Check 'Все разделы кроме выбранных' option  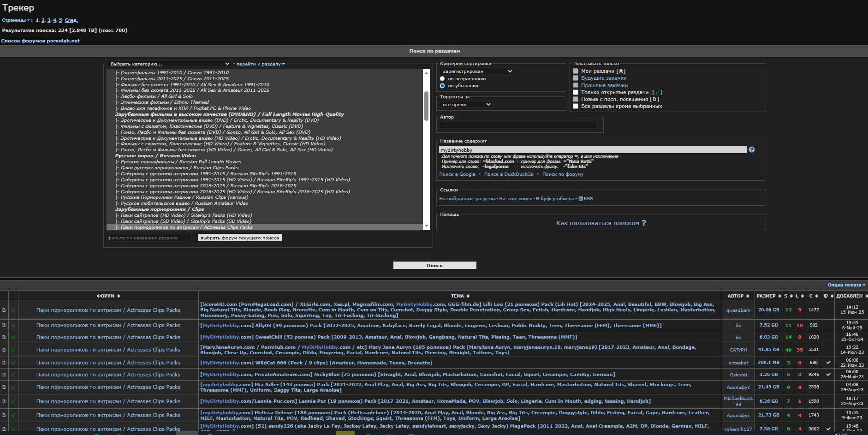point(576,106)
